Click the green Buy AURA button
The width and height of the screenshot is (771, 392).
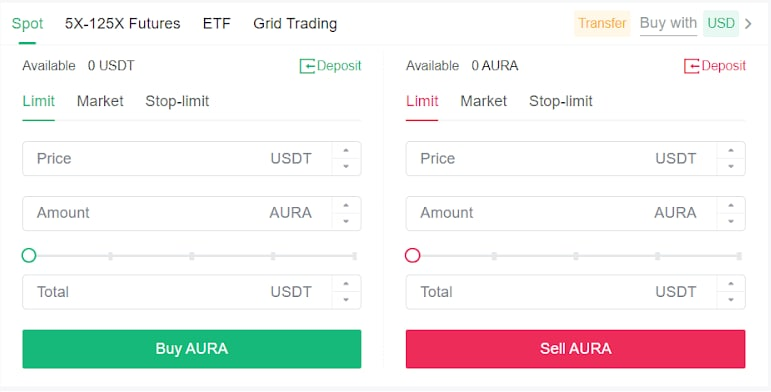pos(192,349)
